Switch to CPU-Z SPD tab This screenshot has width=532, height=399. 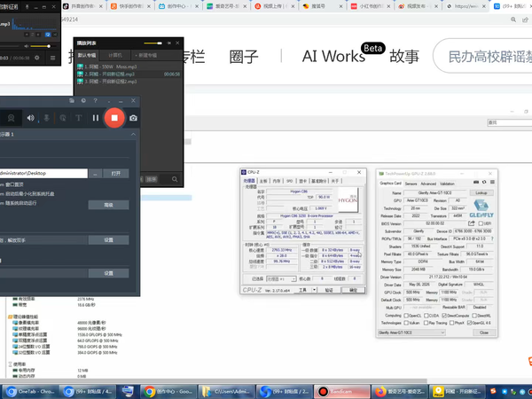[289, 181]
